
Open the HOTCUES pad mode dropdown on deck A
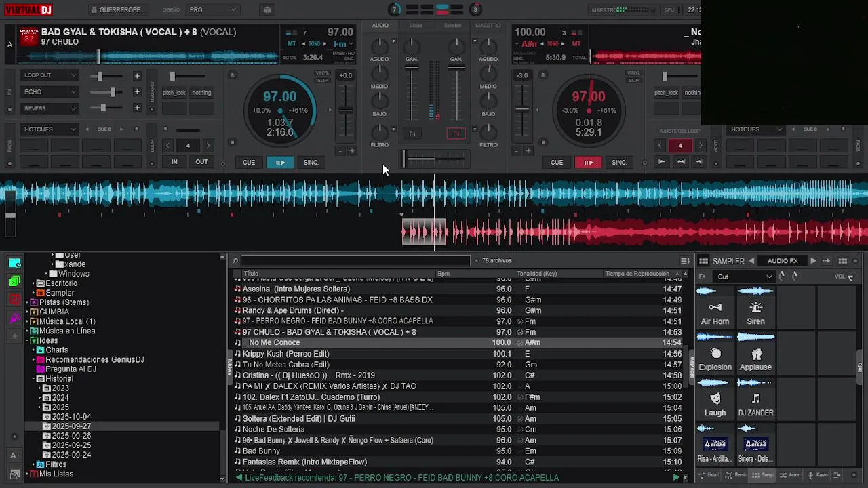(50, 129)
